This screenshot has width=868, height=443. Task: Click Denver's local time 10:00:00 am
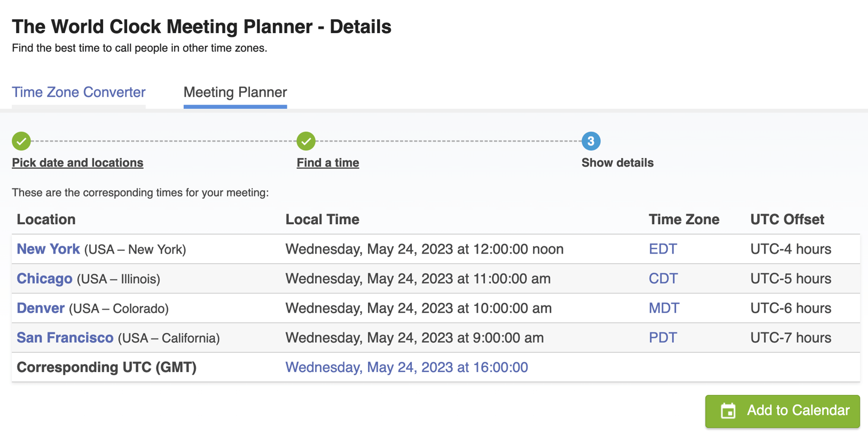click(418, 308)
